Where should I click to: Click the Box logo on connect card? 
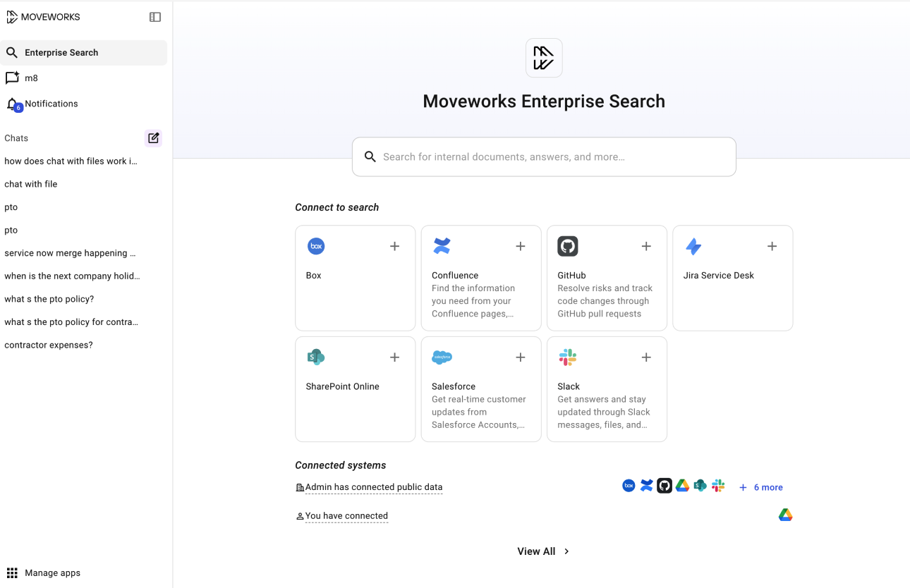(x=316, y=246)
